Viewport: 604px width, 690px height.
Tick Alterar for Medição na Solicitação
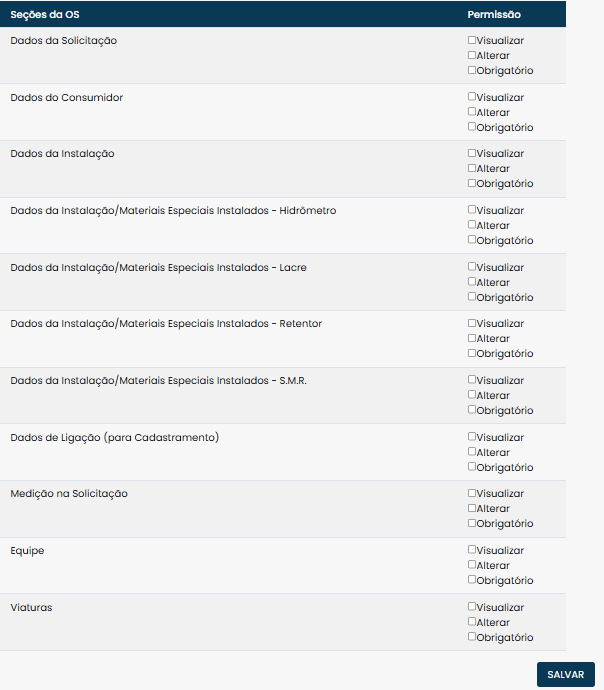coord(472,509)
